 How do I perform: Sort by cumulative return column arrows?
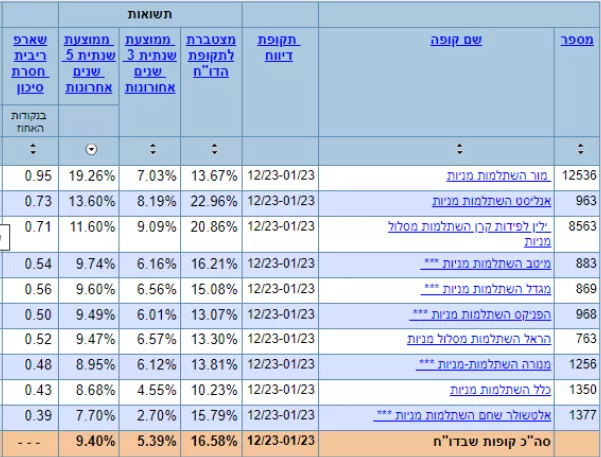tap(211, 149)
